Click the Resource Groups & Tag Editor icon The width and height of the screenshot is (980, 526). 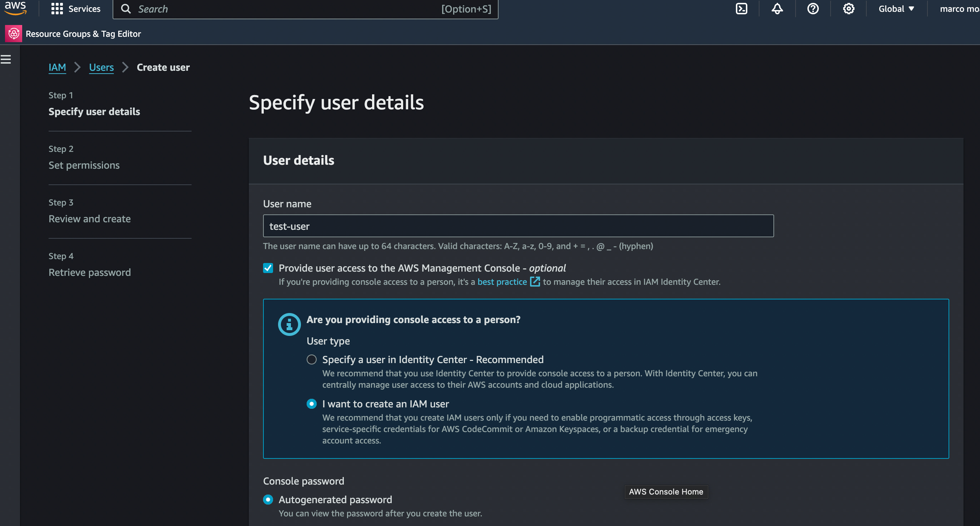pos(13,34)
